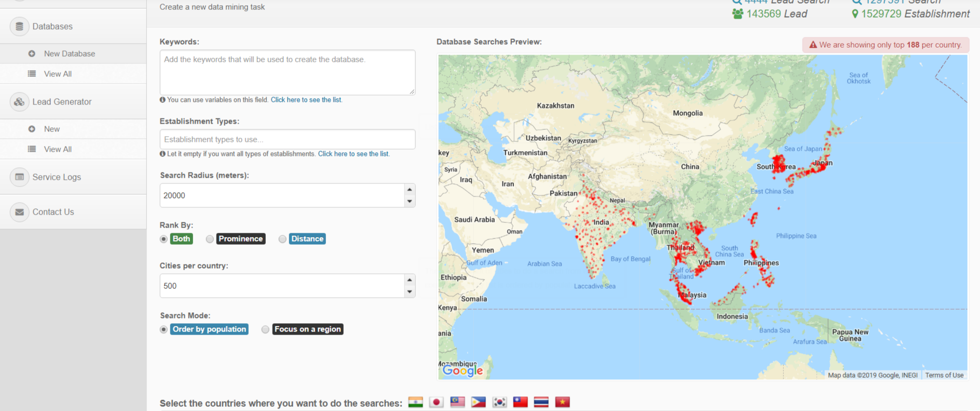Open New under Lead Generator

point(73,129)
